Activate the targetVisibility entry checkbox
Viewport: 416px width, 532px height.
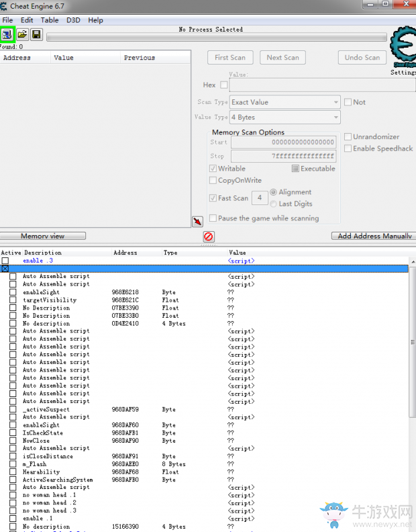pyautogui.click(x=13, y=300)
